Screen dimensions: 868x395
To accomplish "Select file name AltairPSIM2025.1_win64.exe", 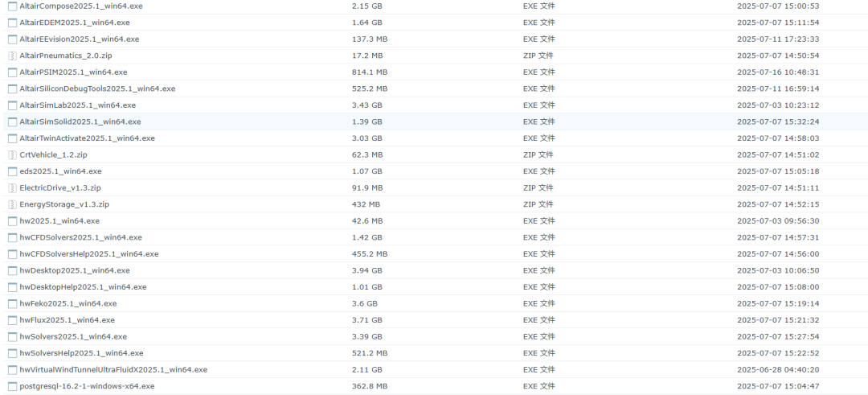I will click(x=73, y=72).
